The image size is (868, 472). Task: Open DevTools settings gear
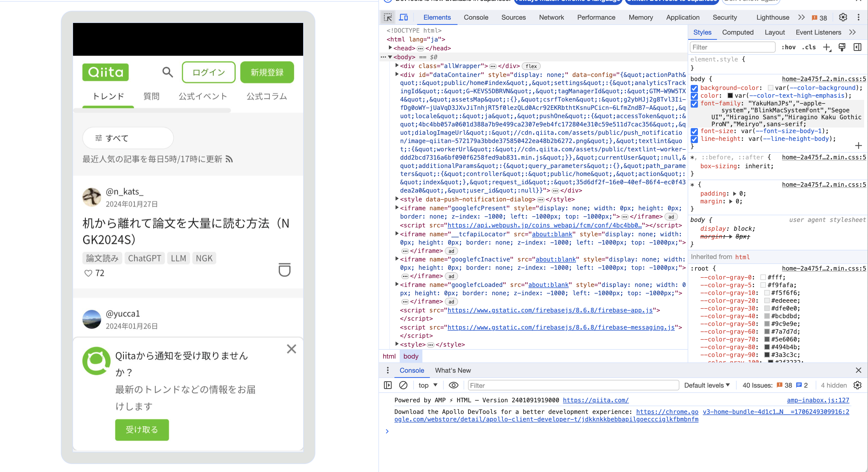click(x=843, y=17)
